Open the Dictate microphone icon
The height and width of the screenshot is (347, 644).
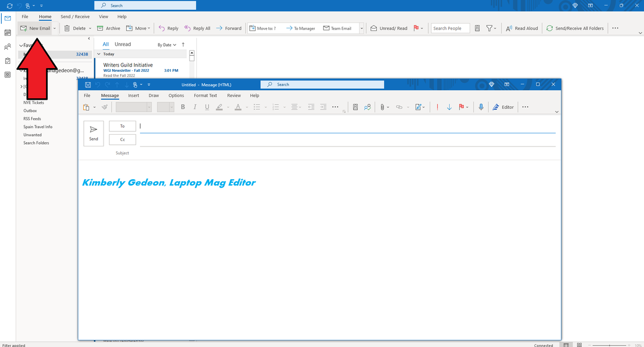tap(480, 107)
